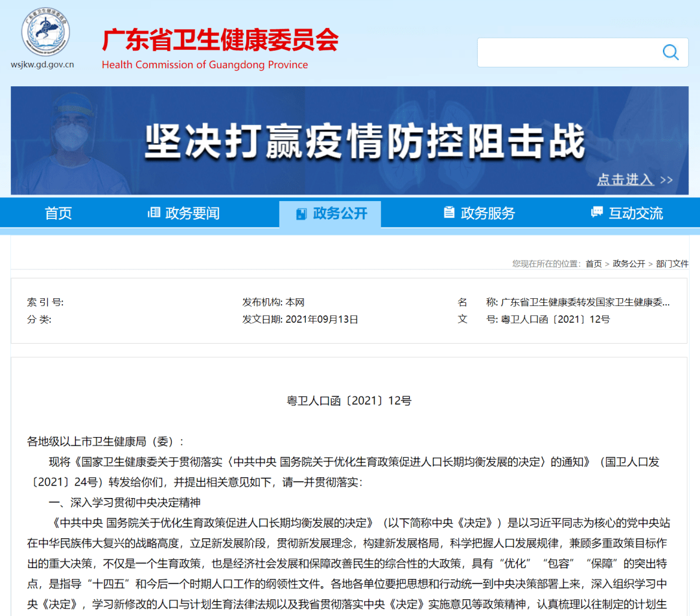The width and height of the screenshot is (700, 616).
Task: Open the 首页 navigation tab
Action: [58, 213]
